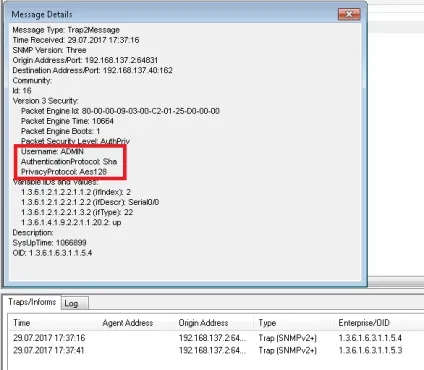
Task: Select the trap row received at 17:37:16
Action: [216, 338]
